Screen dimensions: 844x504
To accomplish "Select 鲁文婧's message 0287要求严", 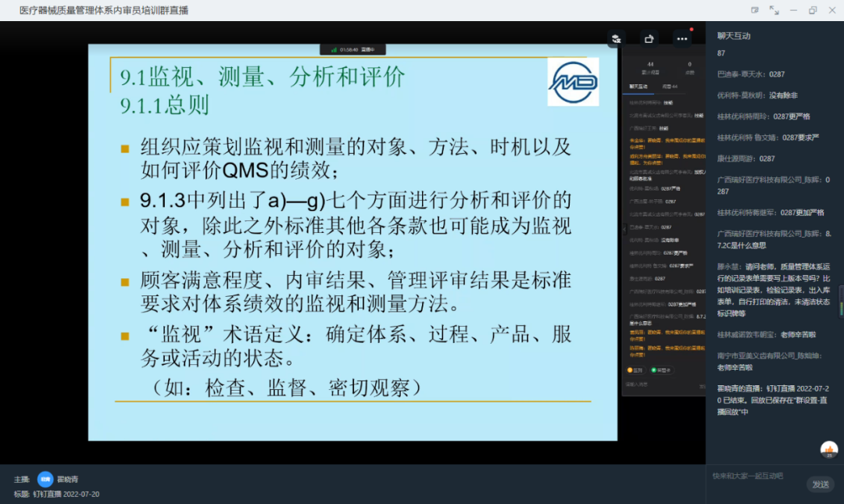I will coord(768,138).
